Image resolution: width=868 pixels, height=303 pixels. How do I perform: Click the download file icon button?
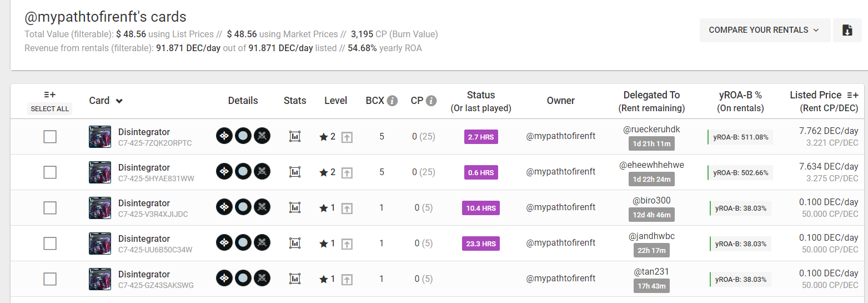[847, 30]
